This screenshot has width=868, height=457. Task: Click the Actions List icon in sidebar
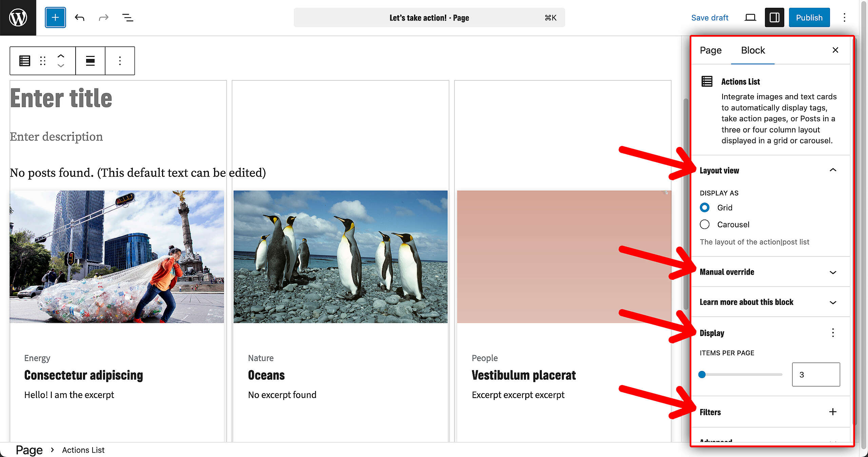tap(707, 82)
